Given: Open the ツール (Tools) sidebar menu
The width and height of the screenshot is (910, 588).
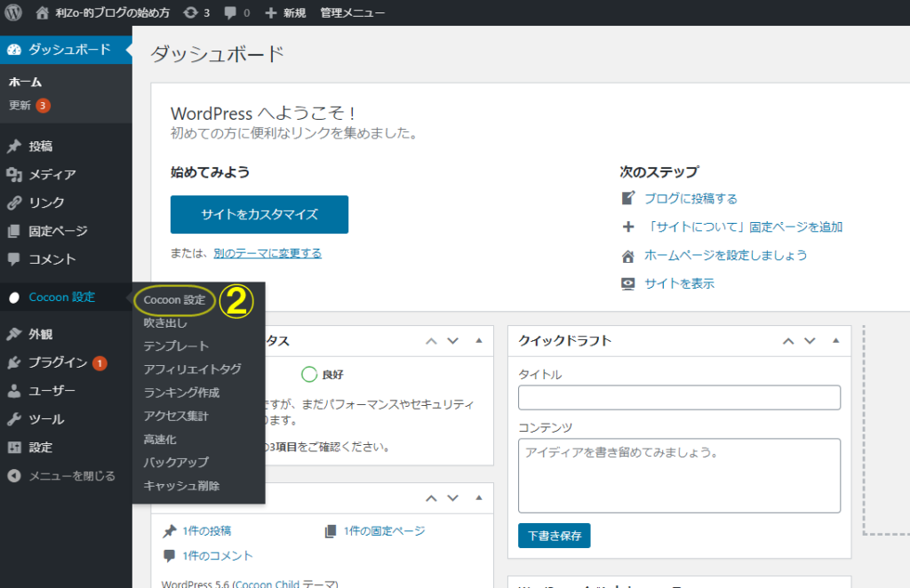Looking at the screenshot, I should tap(46, 419).
